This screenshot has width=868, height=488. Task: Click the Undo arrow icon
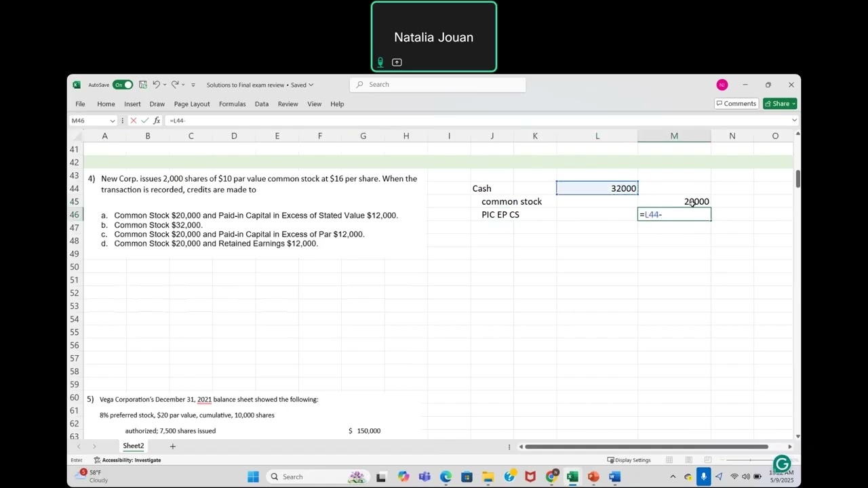click(156, 85)
